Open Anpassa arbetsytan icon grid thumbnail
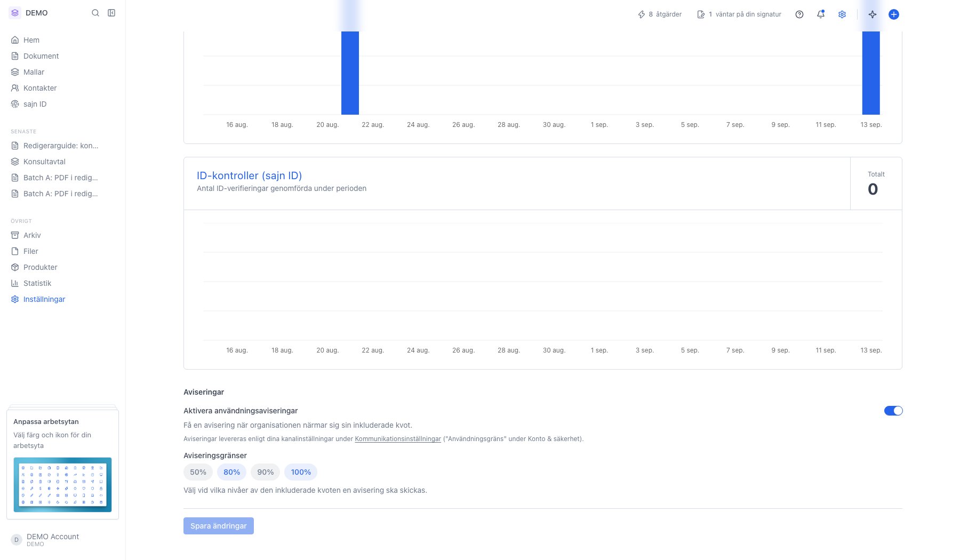The image size is (960, 560). (62, 485)
